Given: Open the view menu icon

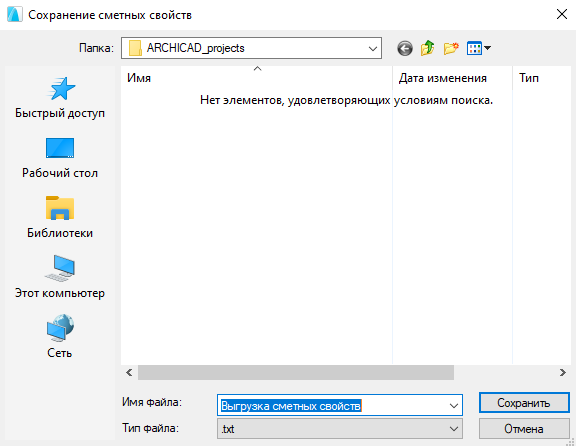Looking at the screenshot, I should point(479,48).
